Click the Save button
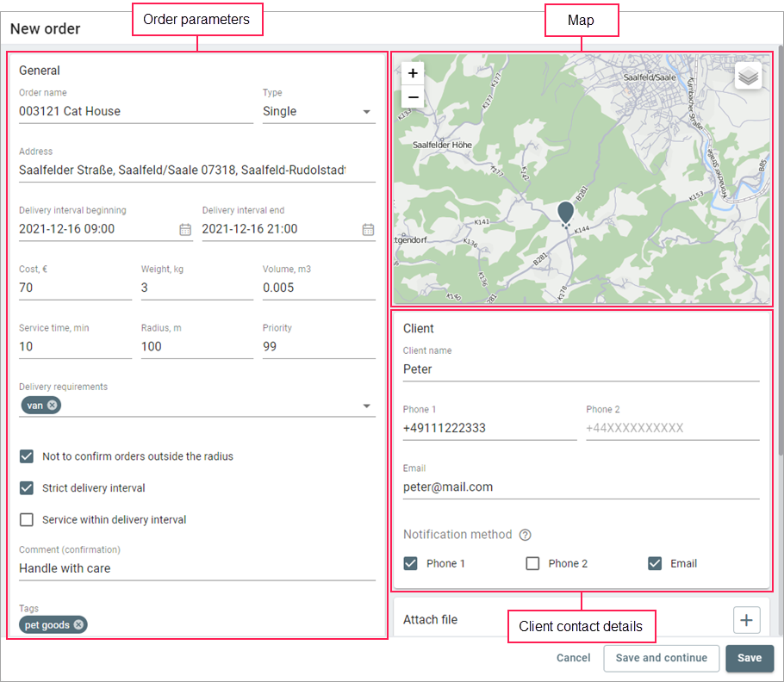Viewport: 784px width, 682px height. [x=749, y=658]
